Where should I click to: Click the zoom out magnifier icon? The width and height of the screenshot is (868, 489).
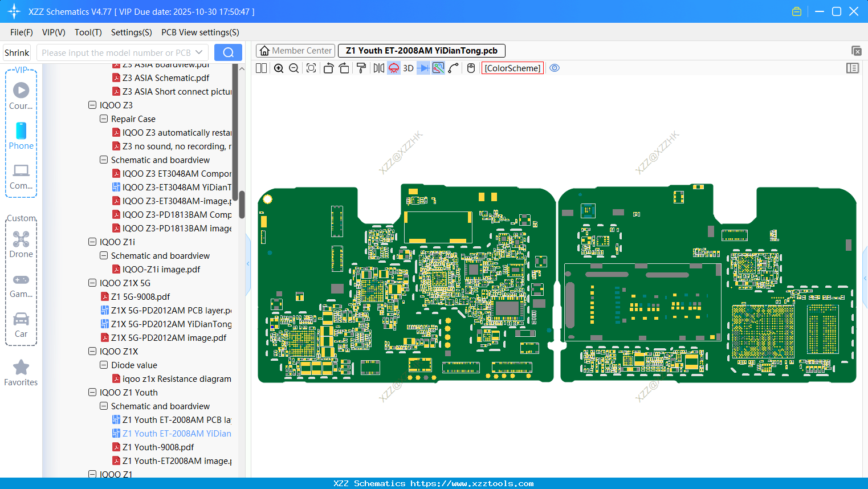point(294,68)
